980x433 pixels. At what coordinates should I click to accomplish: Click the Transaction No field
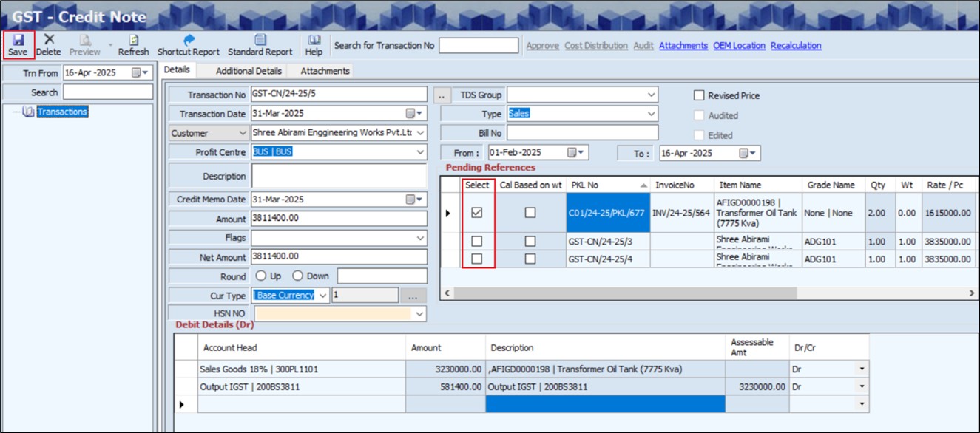tap(339, 95)
